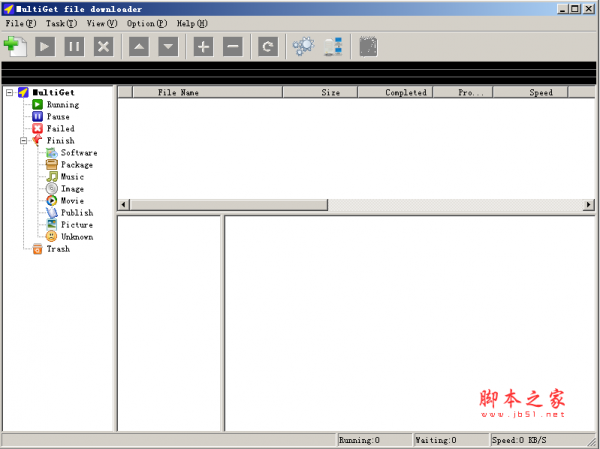The image size is (600, 449).
Task: Click the dark notepad toolbar icon
Action: coord(368,47)
